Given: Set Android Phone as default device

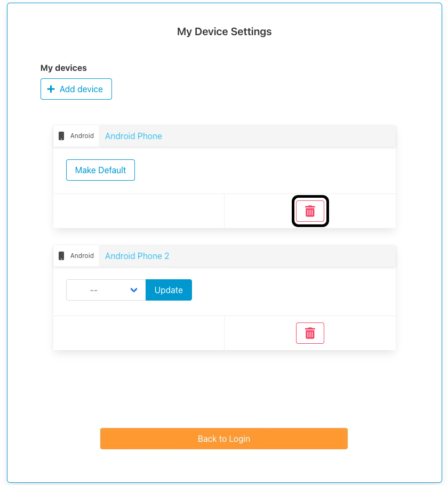Looking at the screenshot, I should [100, 170].
